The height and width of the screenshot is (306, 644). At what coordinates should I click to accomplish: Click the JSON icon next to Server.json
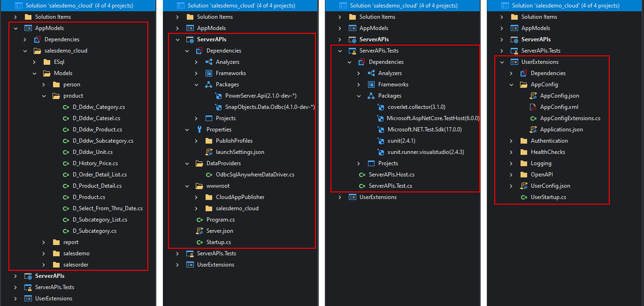(199, 231)
